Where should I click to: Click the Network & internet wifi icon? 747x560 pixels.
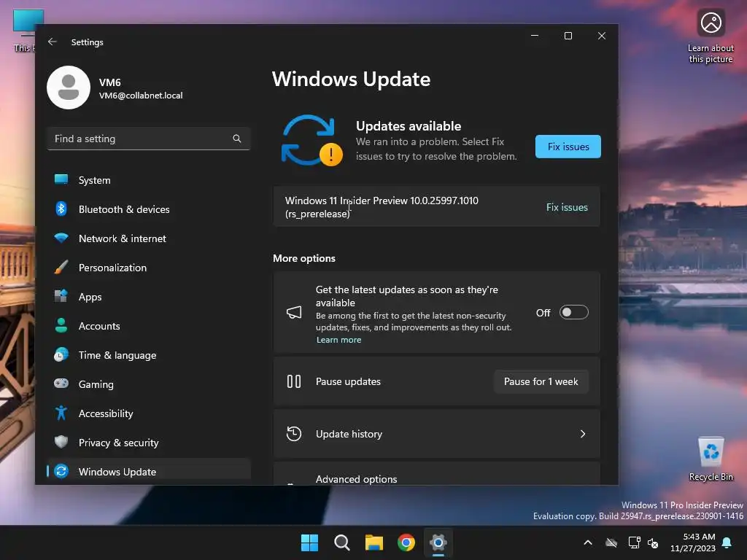click(61, 238)
